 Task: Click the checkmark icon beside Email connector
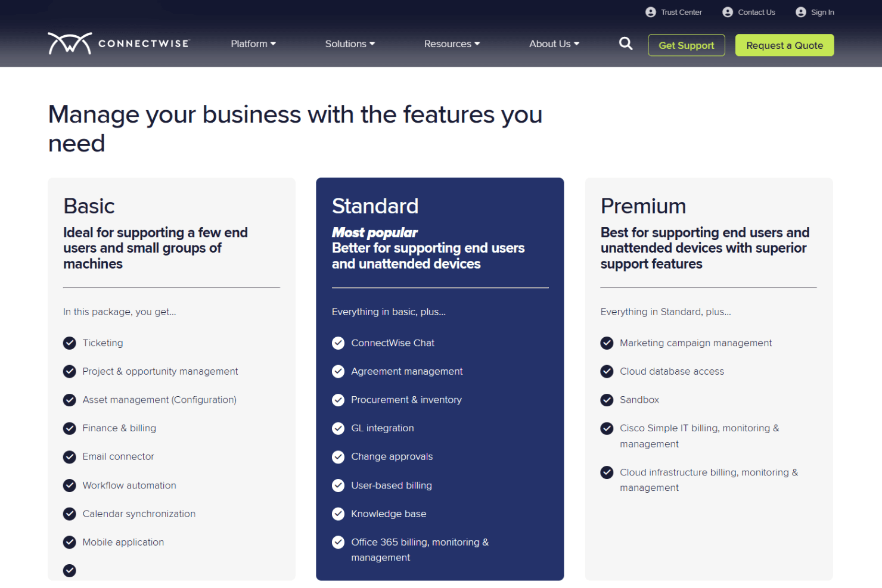click(x=70, y=457)
